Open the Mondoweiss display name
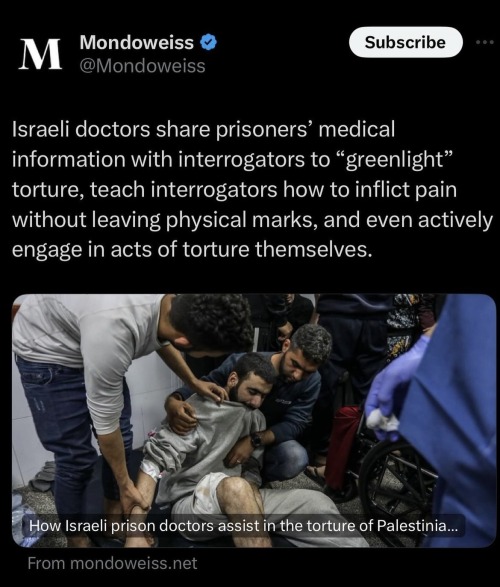Image resolution: width=500 pixels, height=587 pixels. coord(137,42)
